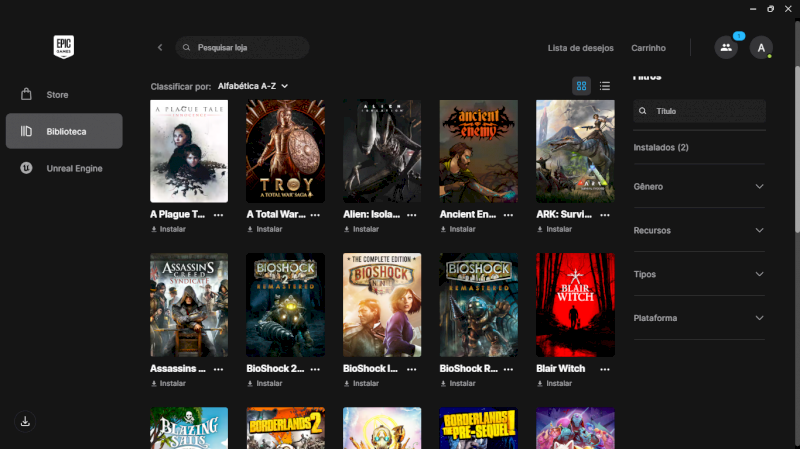Open the BioShock Remastered cover
Image resolution: width=800 pixels, height=449 pixels.
pos(479,305)
